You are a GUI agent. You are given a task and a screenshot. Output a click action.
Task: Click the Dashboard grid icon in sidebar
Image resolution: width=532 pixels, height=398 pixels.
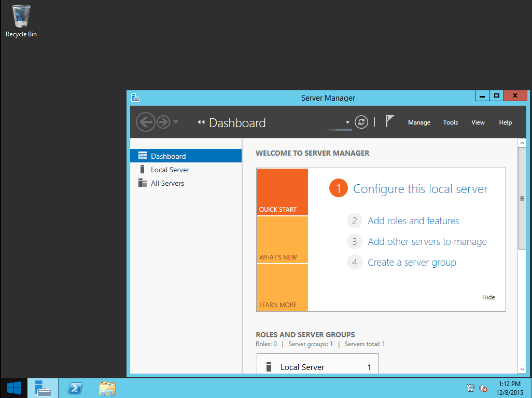tap(143, 156)
